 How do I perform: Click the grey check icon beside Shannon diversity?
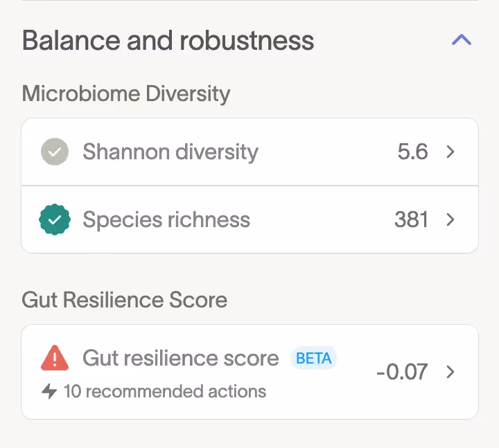pos(55,152)
